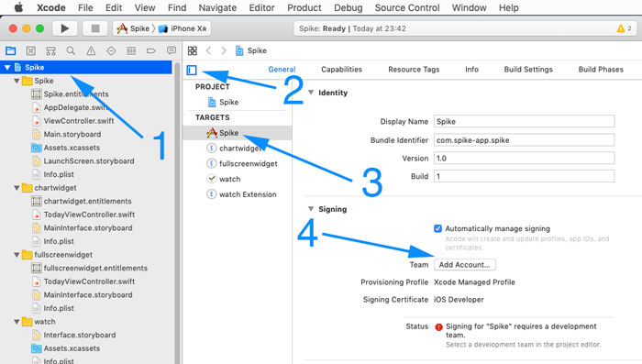Collapse the Signing section
This screenshot has width=642, height=364.
[311, 209]
